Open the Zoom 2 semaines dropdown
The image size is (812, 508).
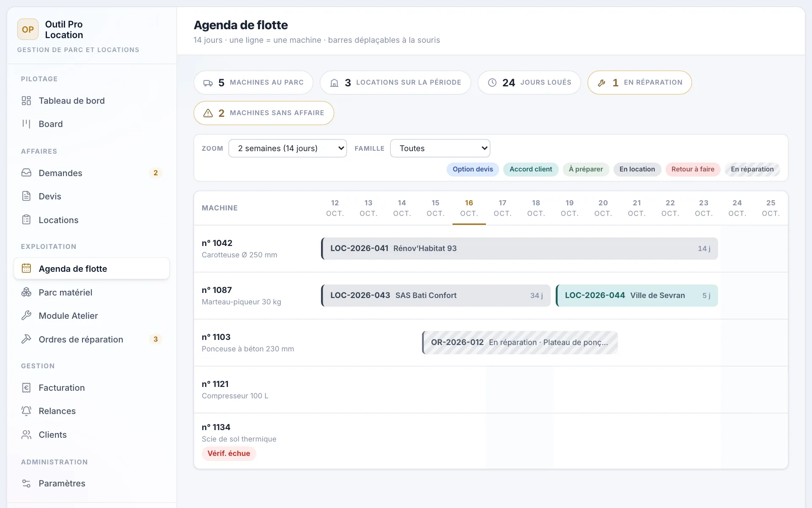pyautogui.click(x=288, y=148)
